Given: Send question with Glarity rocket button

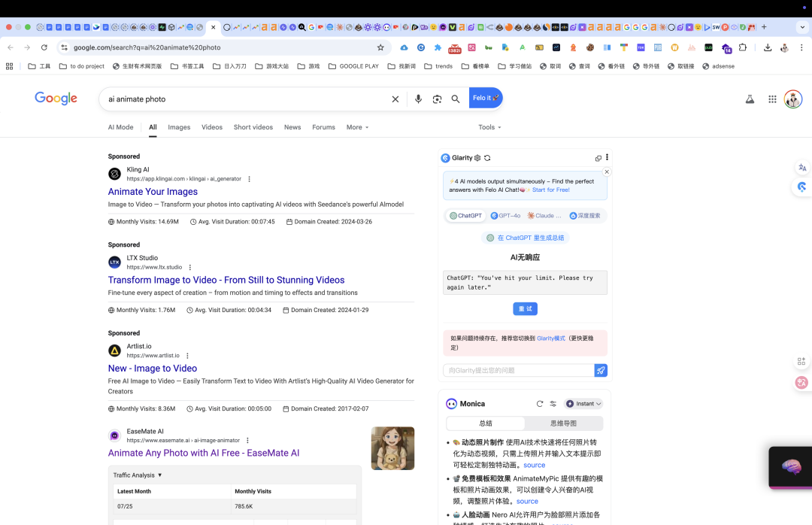Looking at the screenshot, I should point(601,370).
